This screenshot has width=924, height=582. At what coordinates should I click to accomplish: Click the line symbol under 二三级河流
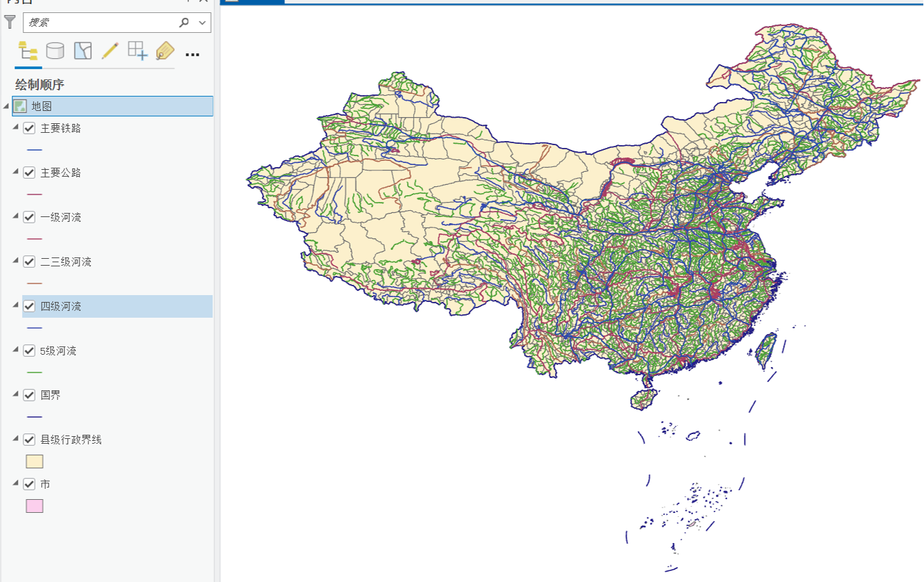[34, 283]
